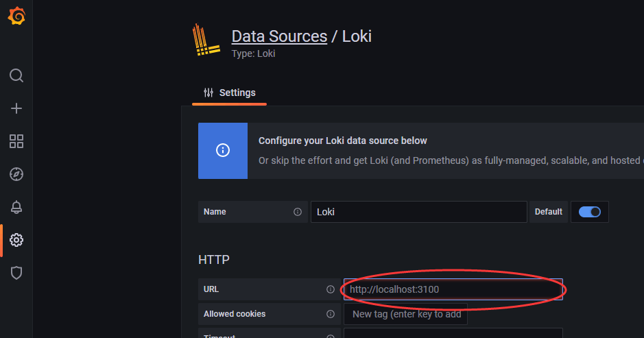Viewport: 644px width, 338px height.
Task: Click the blue info banner icon
Action: click(222, 151)
